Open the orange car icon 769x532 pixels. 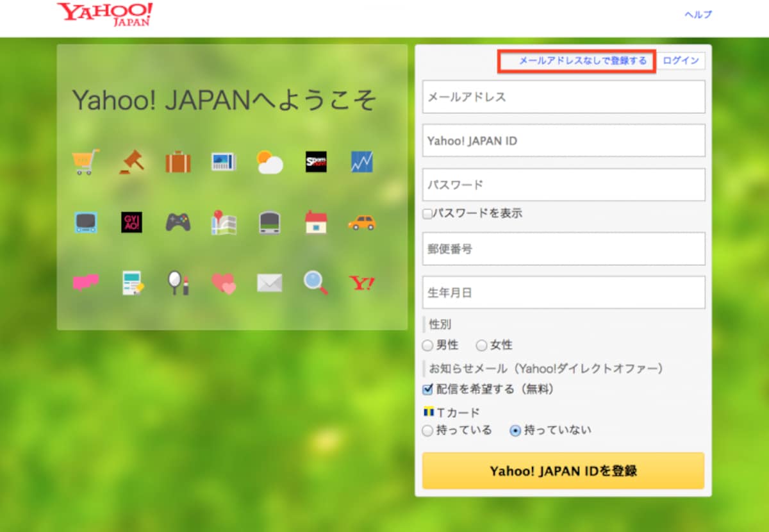362,222
